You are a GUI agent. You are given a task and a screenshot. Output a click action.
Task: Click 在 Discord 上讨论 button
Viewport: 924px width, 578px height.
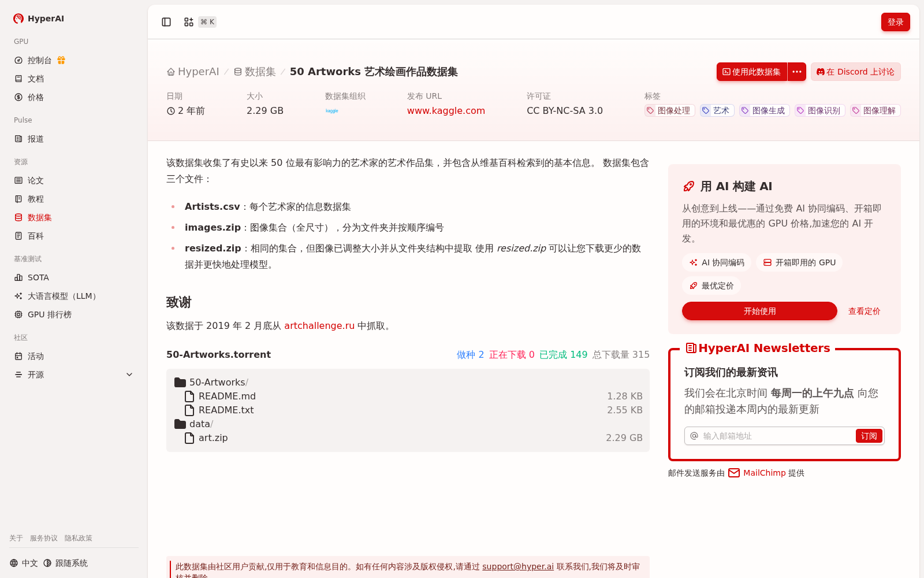point(855,72)
